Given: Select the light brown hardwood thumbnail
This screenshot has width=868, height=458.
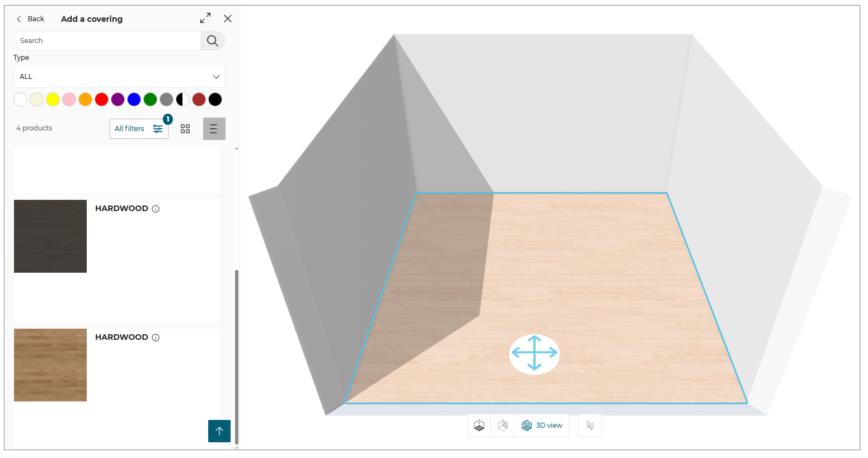Looking at the screenshot, I should pos(50,365).
